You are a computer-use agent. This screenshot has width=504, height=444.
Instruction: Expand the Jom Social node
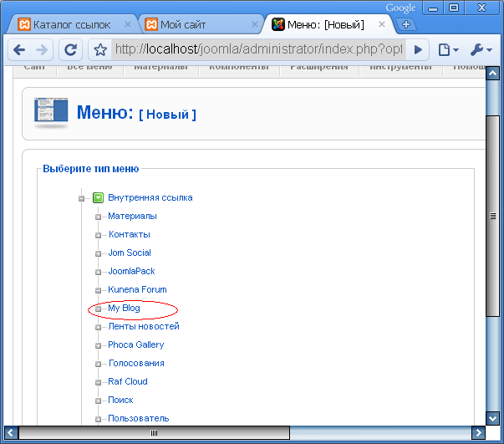click(x=98, y=253)
